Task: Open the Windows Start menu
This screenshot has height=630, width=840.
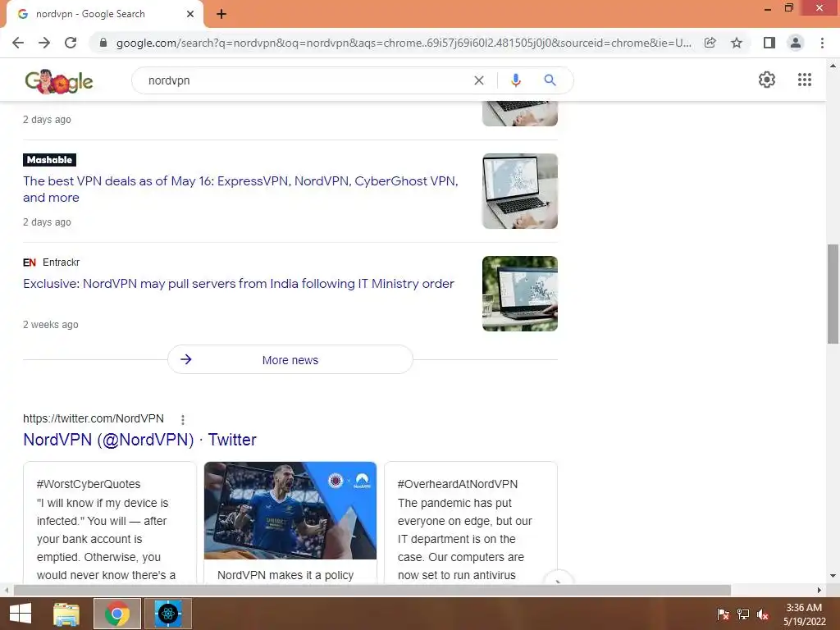Action: tap(21, 614)
